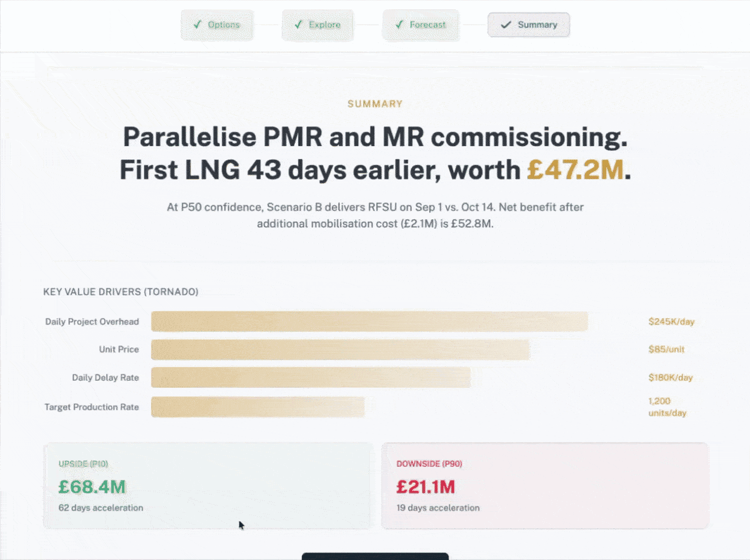Screen dimensions: 750x560
Task: Select the Daily Delay Rate tornado bar
Action: click(x=311, y=377)
